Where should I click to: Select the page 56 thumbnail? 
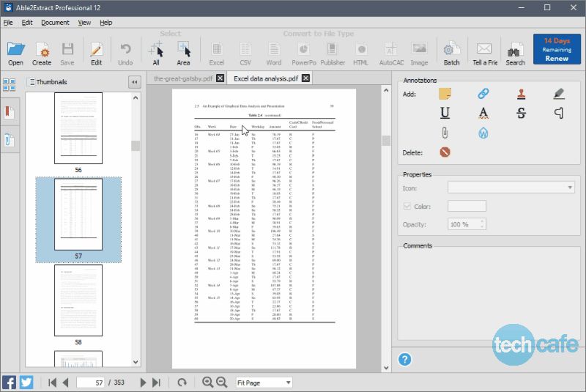(78, 128)
